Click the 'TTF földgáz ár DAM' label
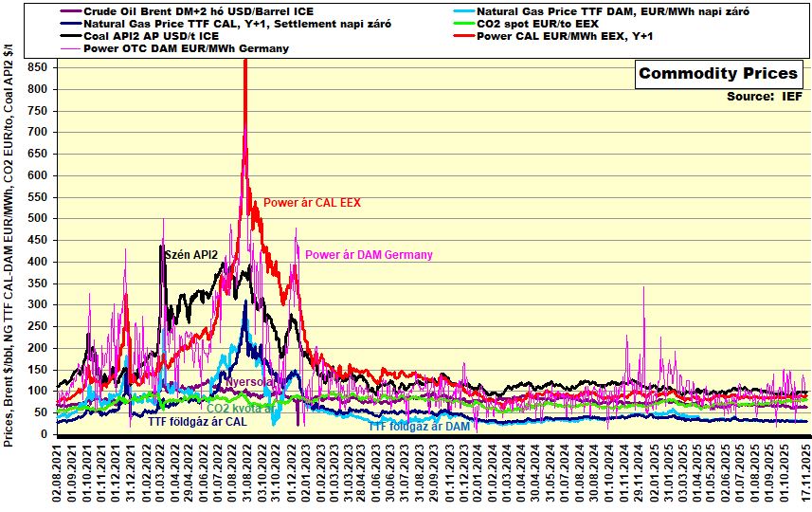The width and height of the screenshot is (812, 512). point(418,427)
